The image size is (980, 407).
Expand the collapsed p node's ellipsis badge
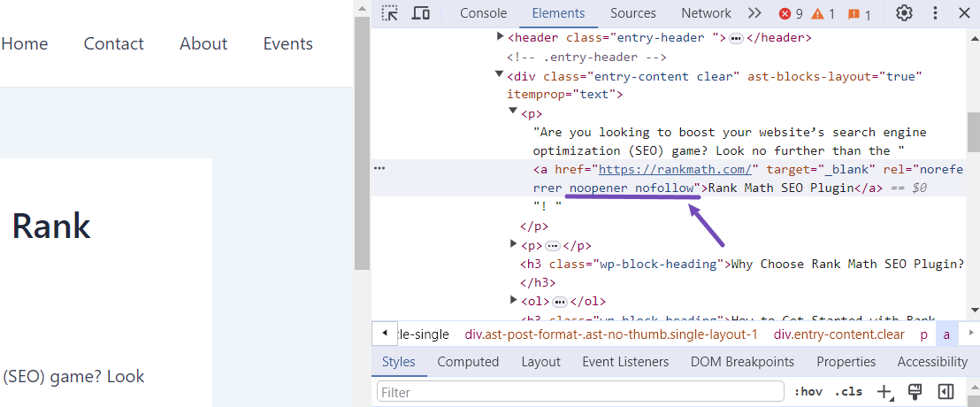coord(553,246)
